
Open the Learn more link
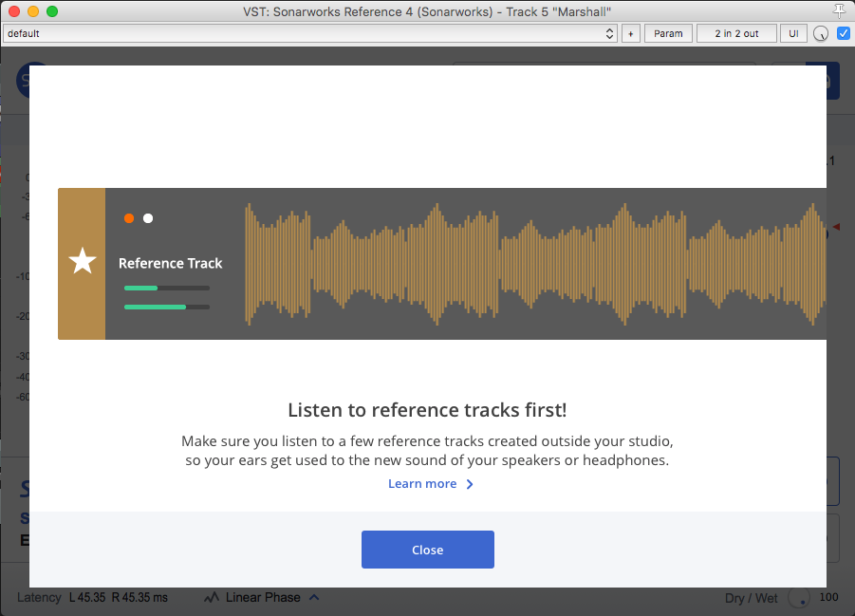pos(430,484)
